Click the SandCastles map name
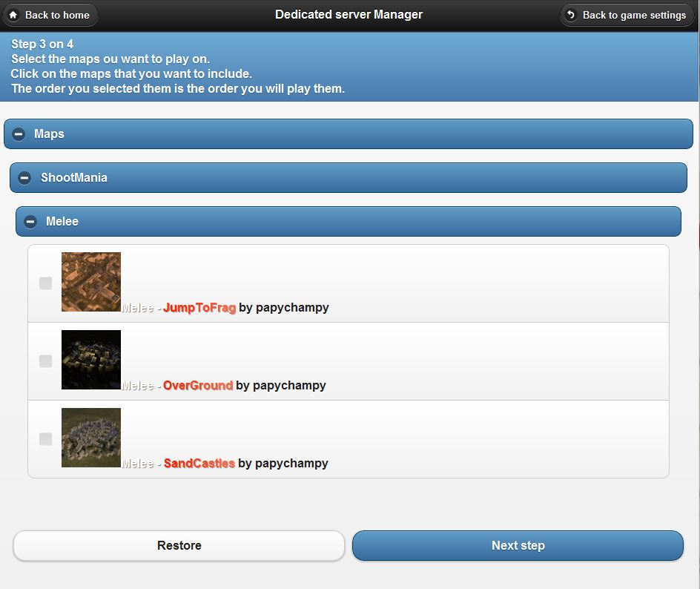The height and width of the screenshot is (589, 700). [x=199, y=463]
